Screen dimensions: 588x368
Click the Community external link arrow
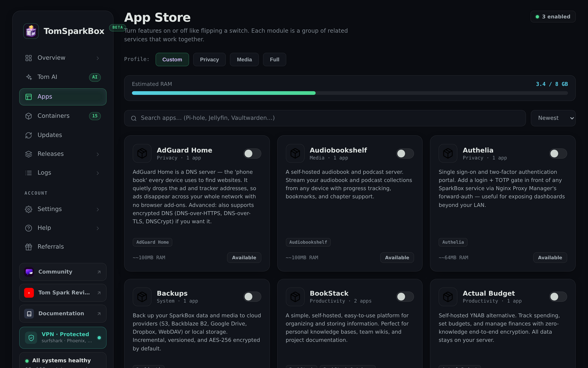pyautogui.click(x=99, y=272)
